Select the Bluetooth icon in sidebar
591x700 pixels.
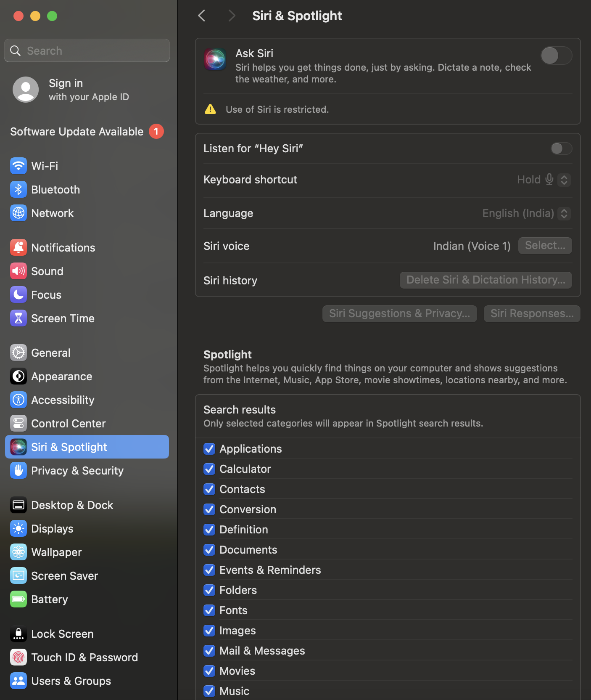point(18,189)
